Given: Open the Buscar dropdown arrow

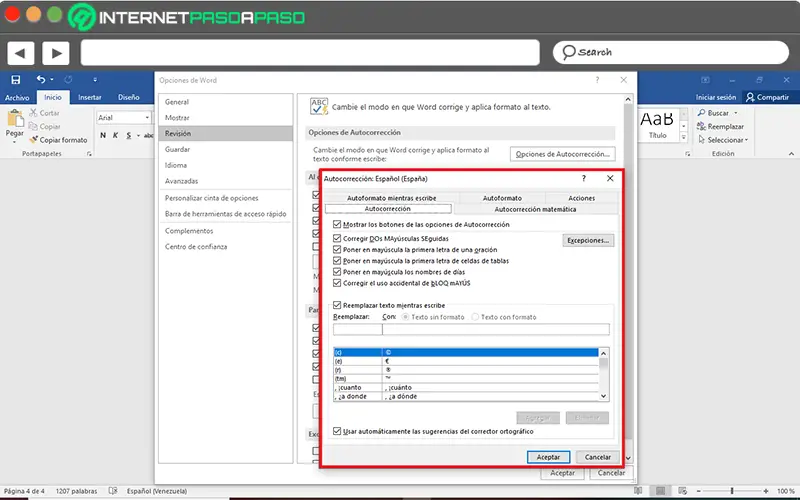Looking at the screenshot, I should point(736,113).
